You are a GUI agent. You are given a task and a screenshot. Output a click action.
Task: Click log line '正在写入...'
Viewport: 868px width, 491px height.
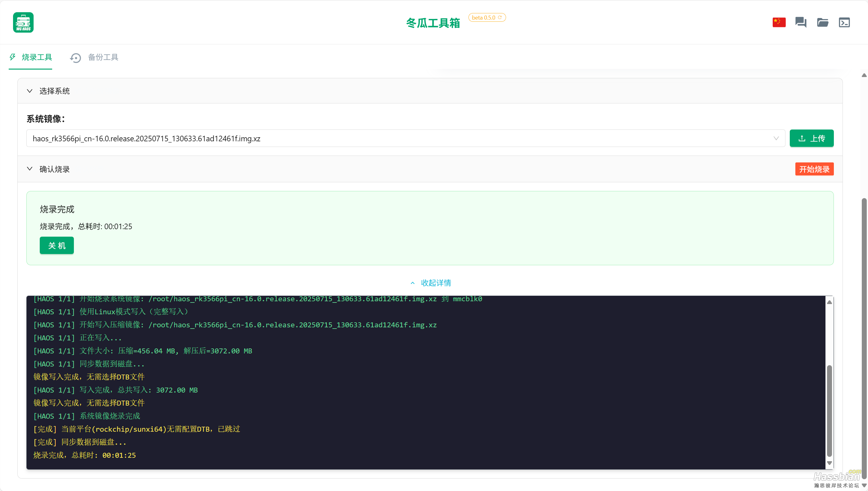point(78,338)
